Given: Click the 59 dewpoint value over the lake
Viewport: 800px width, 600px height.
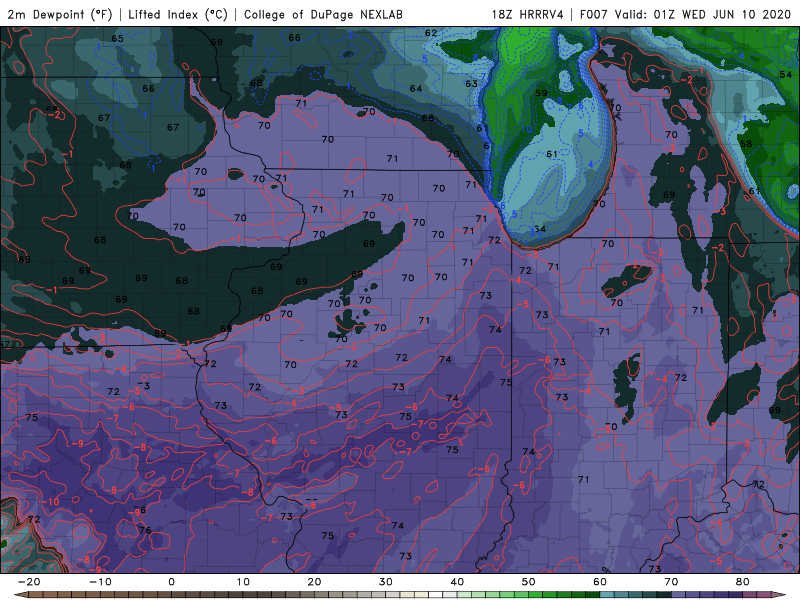Looking at the screenshot, I should point(541,93).
